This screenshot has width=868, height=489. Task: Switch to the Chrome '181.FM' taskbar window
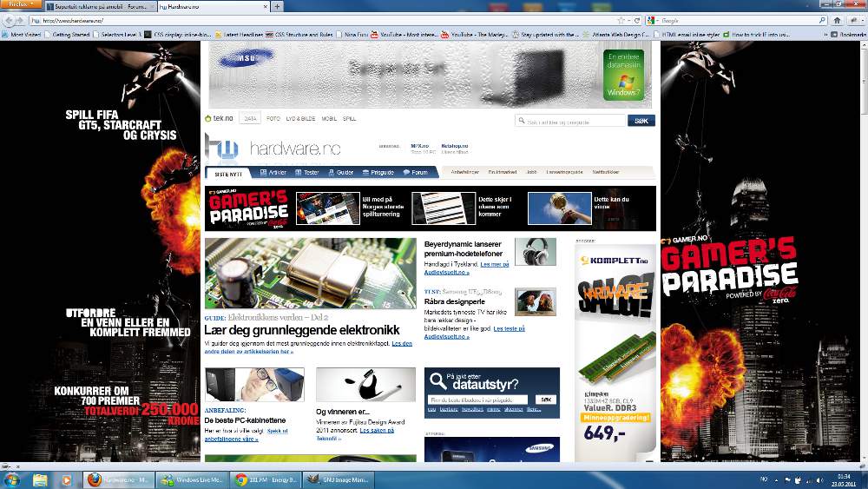[x=265, y=479]
